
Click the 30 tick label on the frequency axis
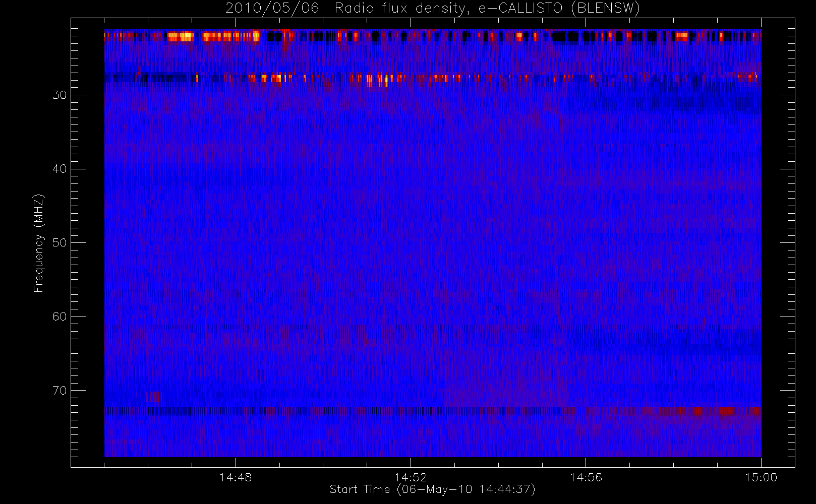60,95
